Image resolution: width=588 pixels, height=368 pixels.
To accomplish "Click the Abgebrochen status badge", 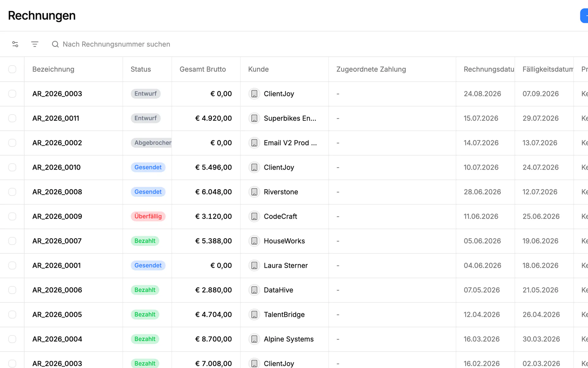I will point(151,143).
